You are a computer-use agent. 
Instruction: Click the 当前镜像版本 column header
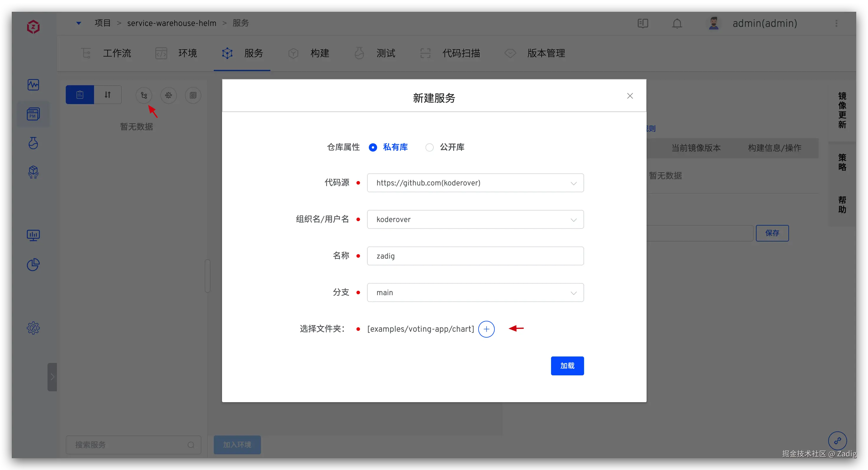click(x=696, y=148)
